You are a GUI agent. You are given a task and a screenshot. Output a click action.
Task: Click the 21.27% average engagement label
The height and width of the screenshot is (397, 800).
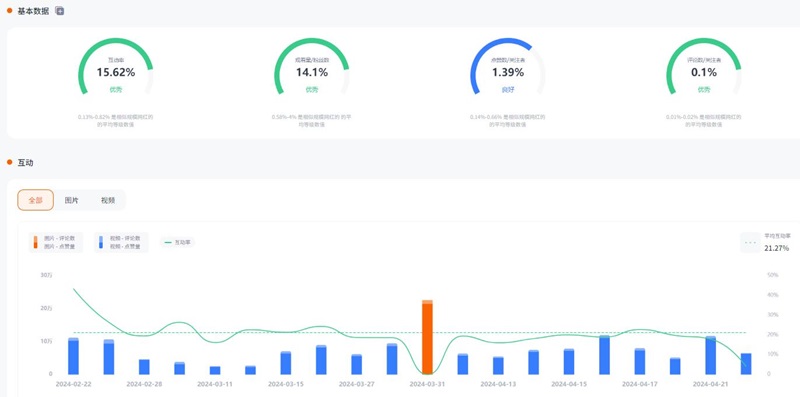(777, 248)
